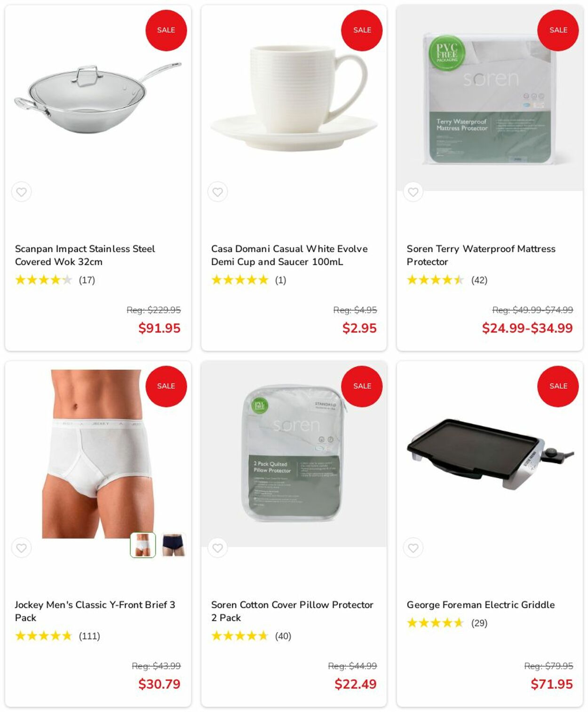This screenshot has height=712, width=588.
Task: Open George Foreman Electric Griddle title
Action: pos(481,605)
